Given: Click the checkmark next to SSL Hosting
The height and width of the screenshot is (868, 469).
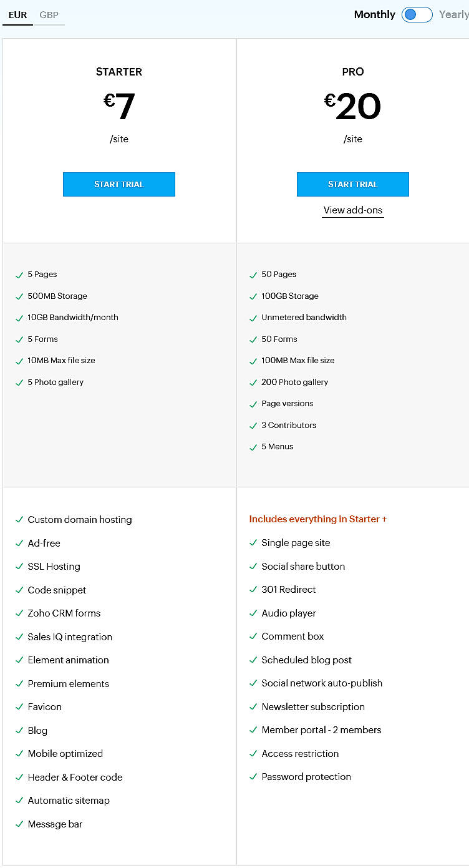Looking at the screenshot, I should [x=19, y=566].
